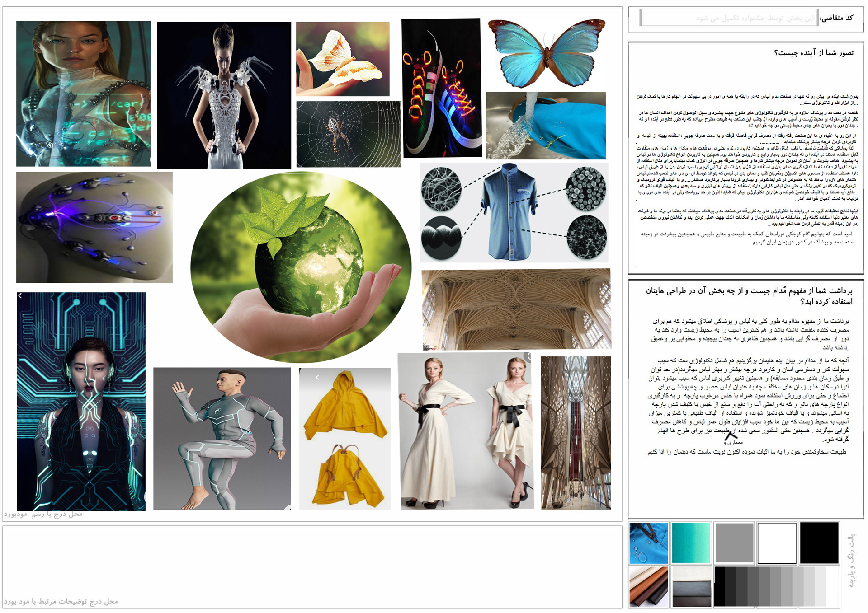Click the applicant code input field

tap(729, 18)
